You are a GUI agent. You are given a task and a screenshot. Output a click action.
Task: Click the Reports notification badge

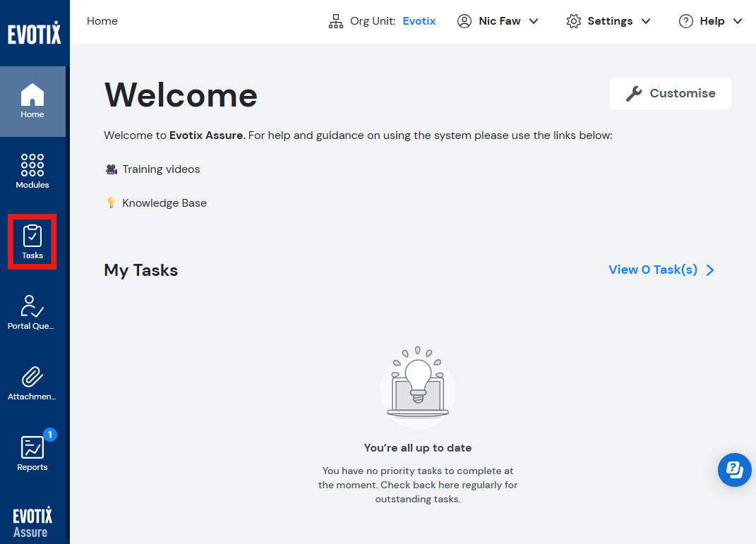pos(50,435)
